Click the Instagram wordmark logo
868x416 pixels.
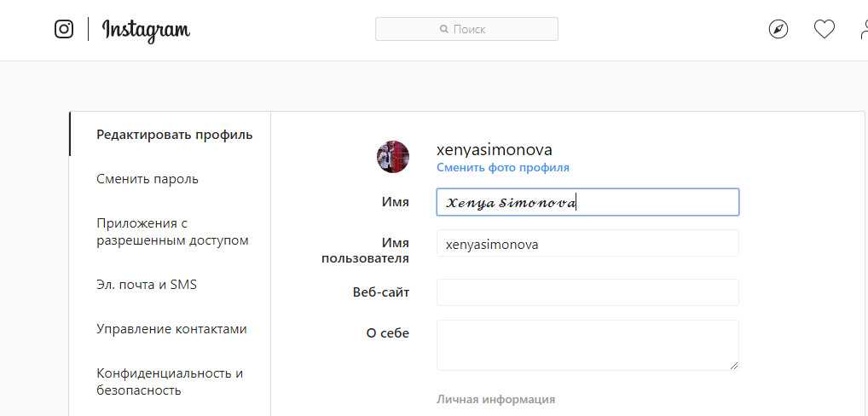(146, 30)
